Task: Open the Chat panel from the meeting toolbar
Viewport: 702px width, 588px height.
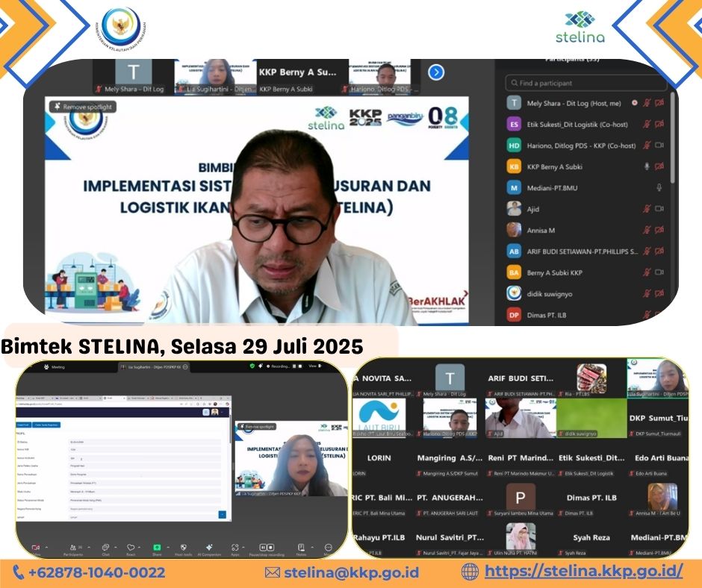Action: click(105, 547)
